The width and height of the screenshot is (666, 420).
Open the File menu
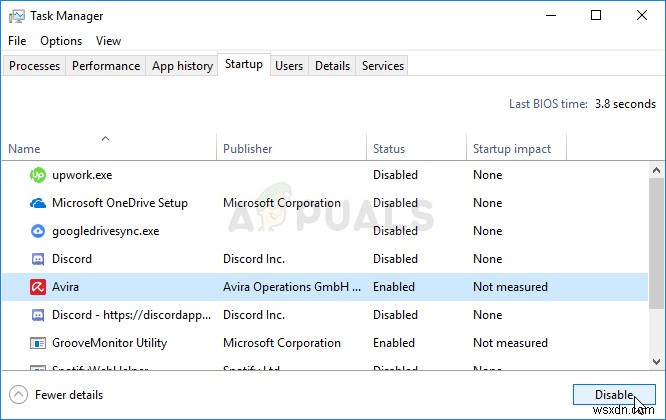tap(17, 41)
